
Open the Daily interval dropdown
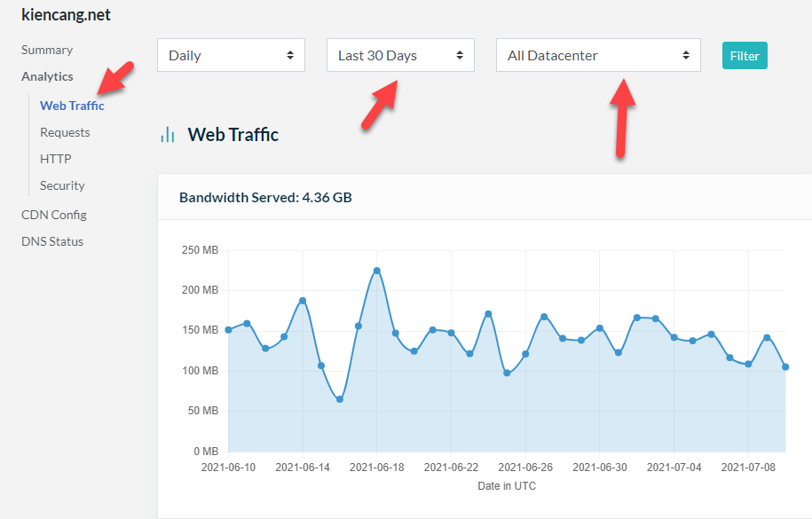pos(231,55)
